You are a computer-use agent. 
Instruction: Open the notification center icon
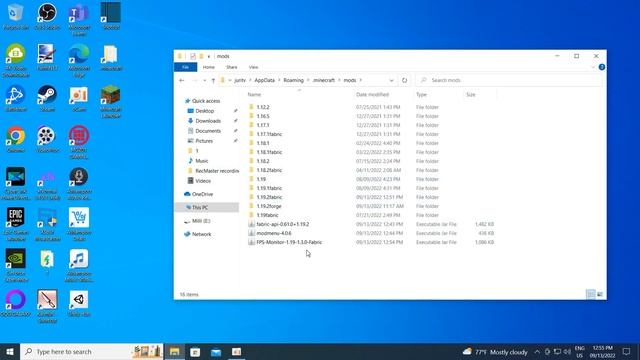627,351
